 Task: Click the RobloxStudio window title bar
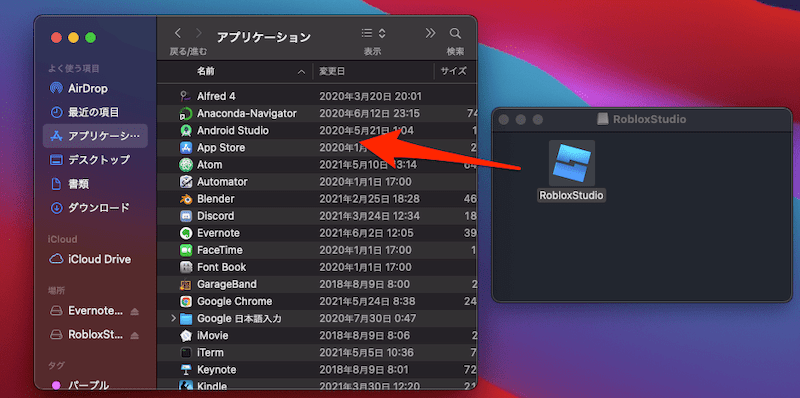[642, 119]
